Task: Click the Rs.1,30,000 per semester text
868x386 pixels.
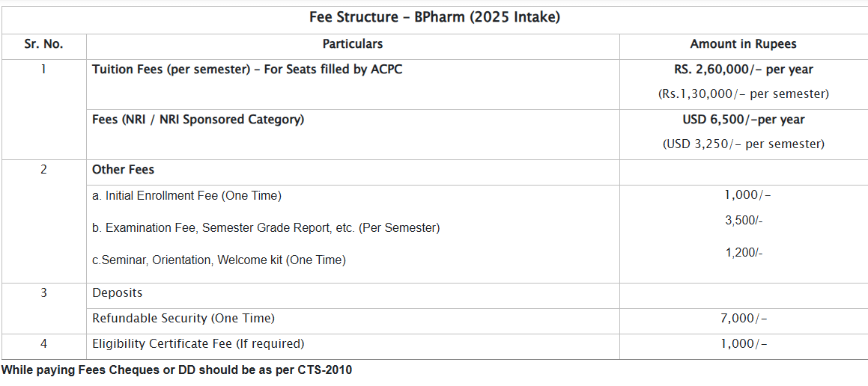Action: point(743,94)
